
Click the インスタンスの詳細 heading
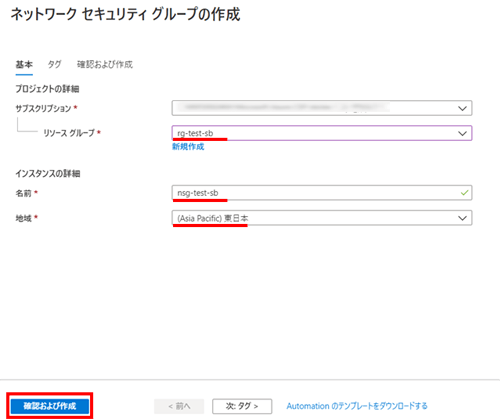click(x=48, y=173)
